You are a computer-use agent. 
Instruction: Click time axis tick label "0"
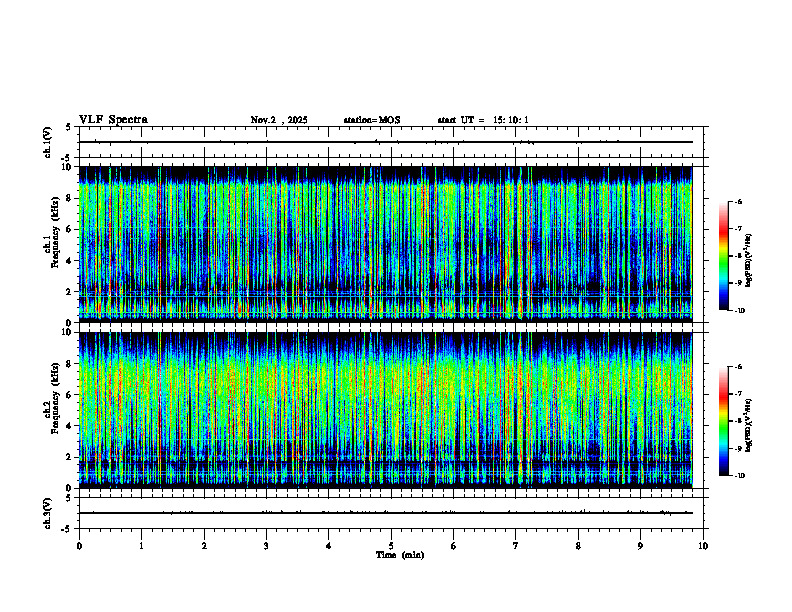[x=79, y=546]
